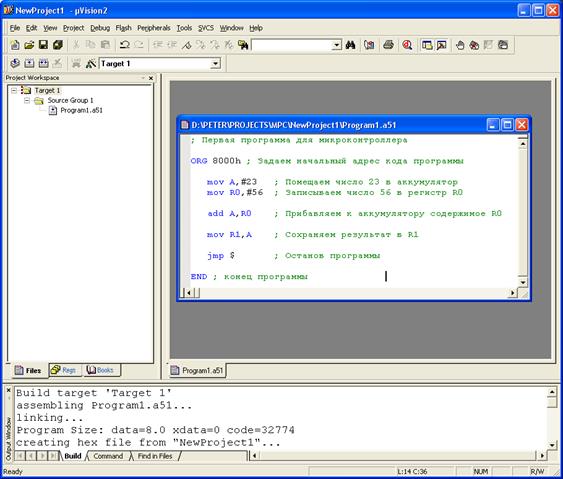Click the Undo arrow icon
Image resolution: width=563 pixels, height=479 pixels.
click(125, 45)
